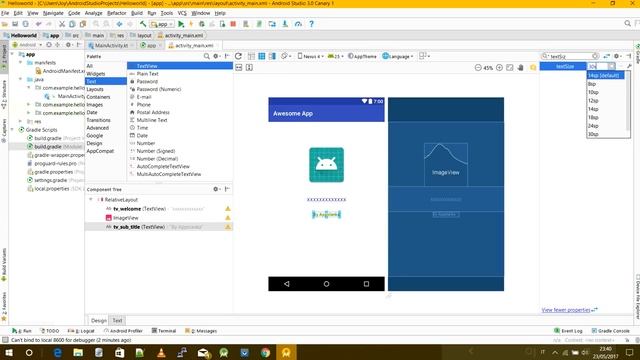Open the Tools menu
The width and height of the screenshot is (640, 360).
pos(167,13)
